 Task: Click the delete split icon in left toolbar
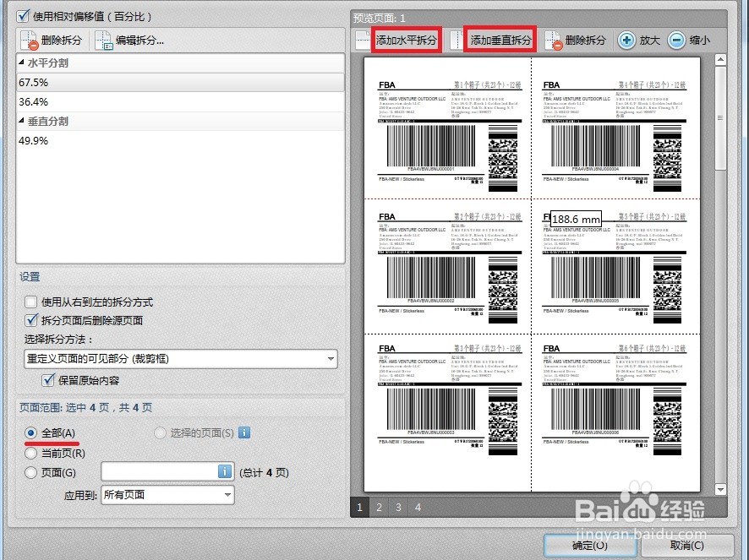pos(29,40)
